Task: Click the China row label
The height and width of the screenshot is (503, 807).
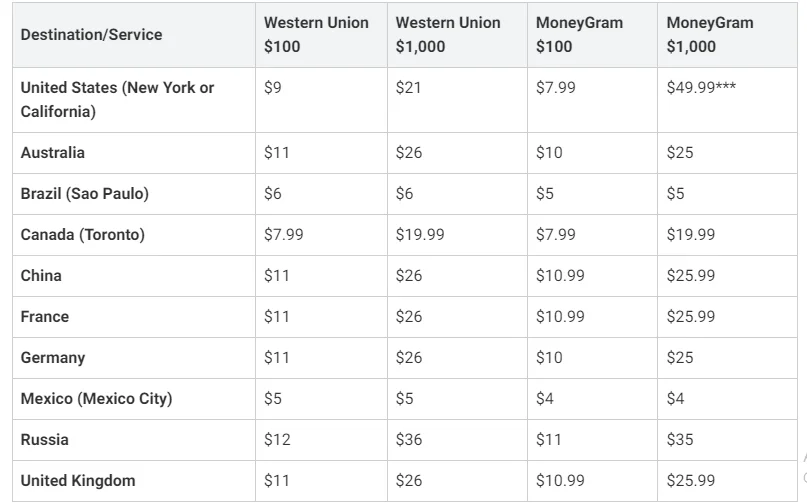Action: 41,276
